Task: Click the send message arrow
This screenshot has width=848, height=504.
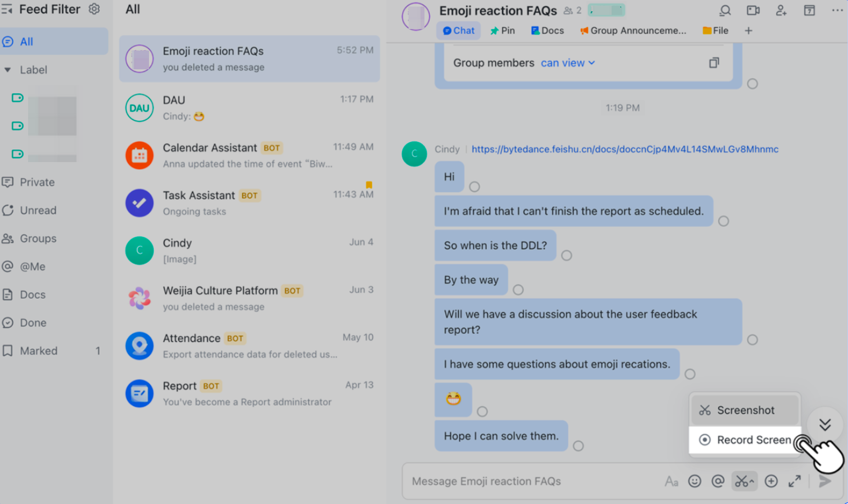Action: pos(825,481)
